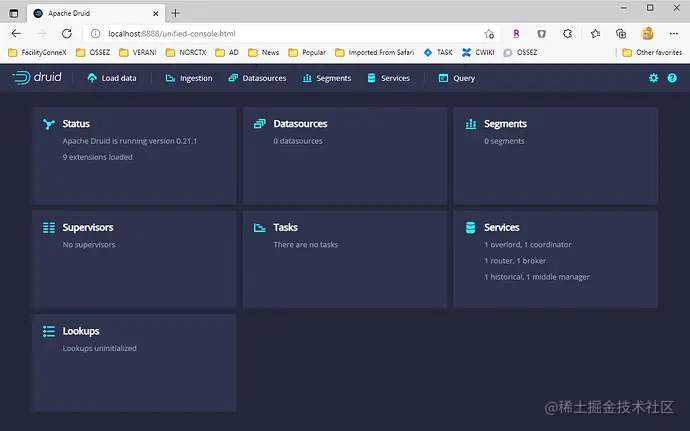Viewport: 690px width, 431px height.
Task: Open the Segments card
Action: pyautogui.click(x=556, y=156)
